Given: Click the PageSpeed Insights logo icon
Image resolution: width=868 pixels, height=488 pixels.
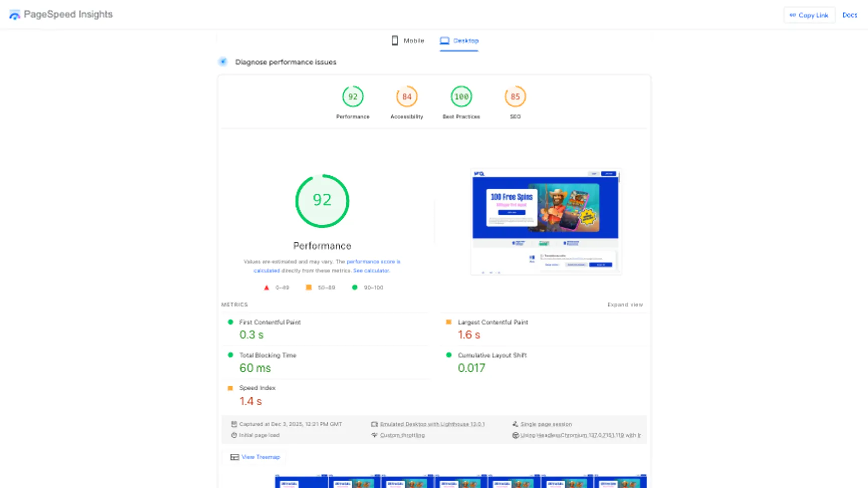Looking at the screenshot, I should (15, 14).
